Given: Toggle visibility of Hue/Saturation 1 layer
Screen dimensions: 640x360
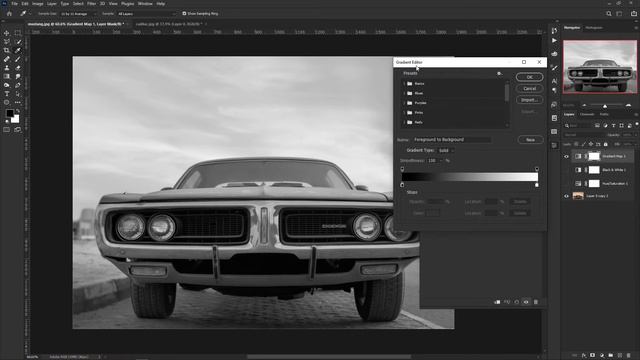Looking at the screenshot, I should 566,183.
